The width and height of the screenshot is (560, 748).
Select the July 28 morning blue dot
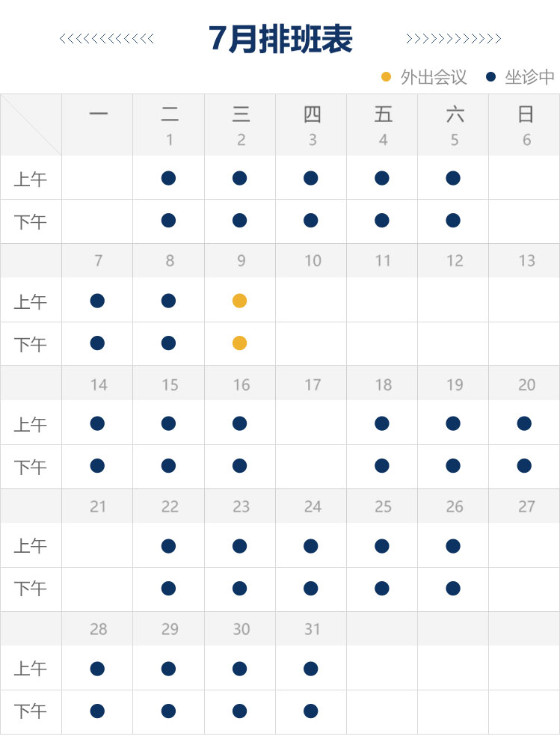point(97,669)
